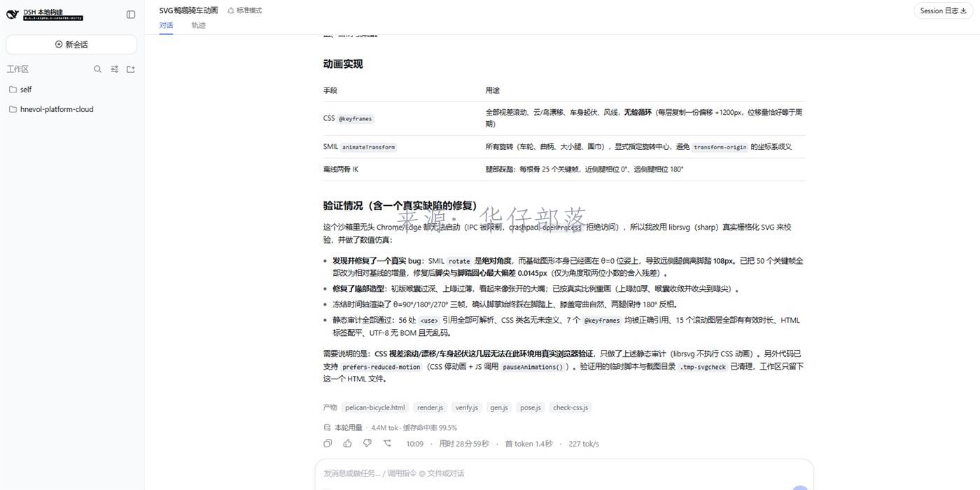980x490 pixels.
Task: Open the 标准模式 mode selector
Action: [245, 10]
